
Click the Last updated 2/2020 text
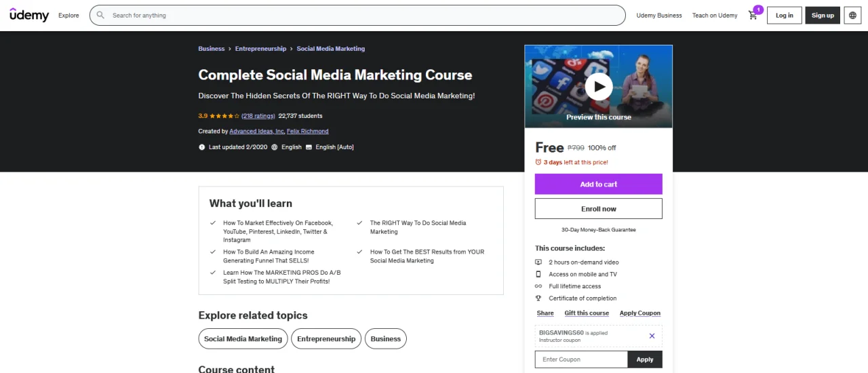click(x=238, y=147)
